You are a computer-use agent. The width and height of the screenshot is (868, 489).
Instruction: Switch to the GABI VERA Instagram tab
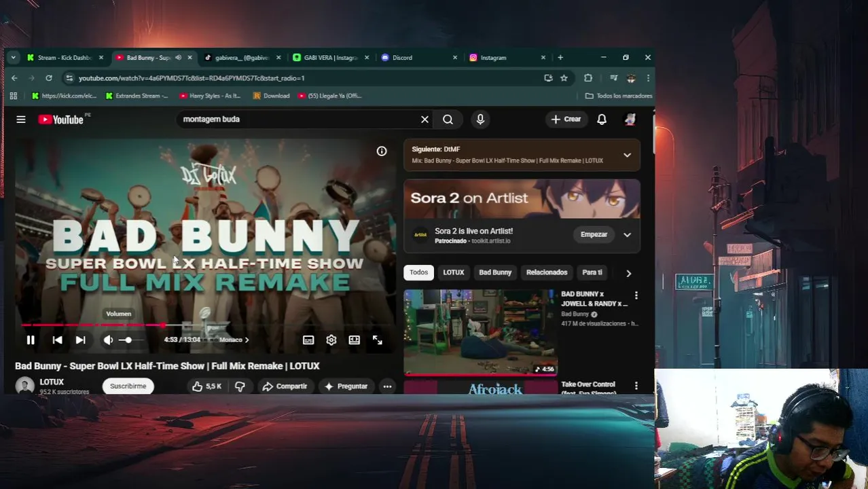coord(330,58)
